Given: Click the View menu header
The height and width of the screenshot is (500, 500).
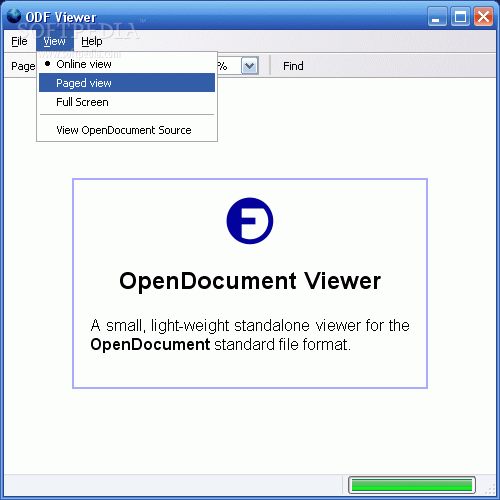Looking at the screenshot, I should [55, 41].
